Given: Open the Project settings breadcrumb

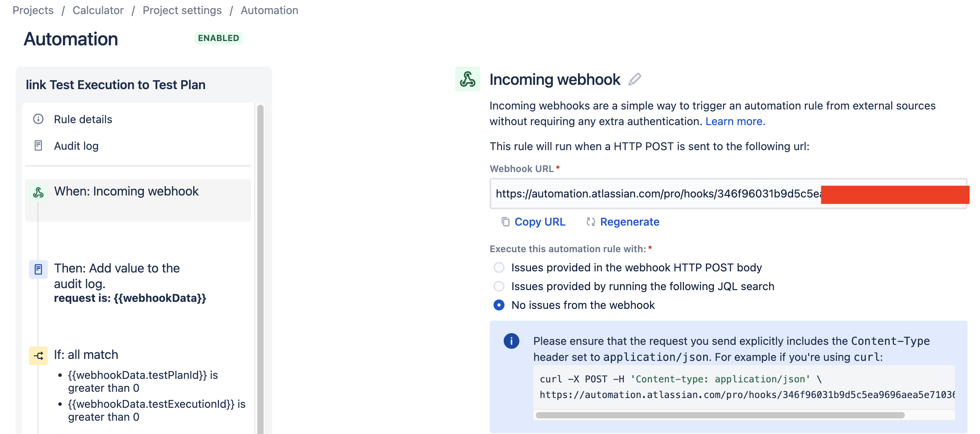Looking at the screenshot, I should pos(182,10).
